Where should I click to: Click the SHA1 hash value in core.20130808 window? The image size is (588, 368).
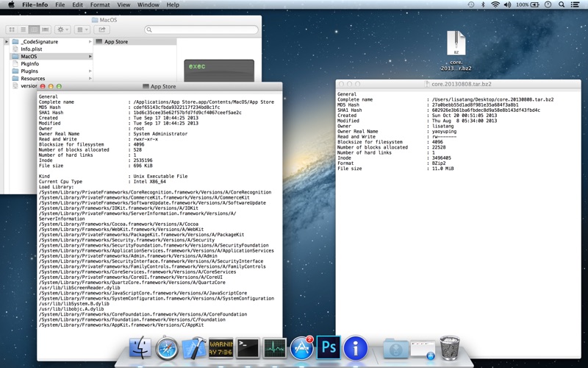coord(486,110)
